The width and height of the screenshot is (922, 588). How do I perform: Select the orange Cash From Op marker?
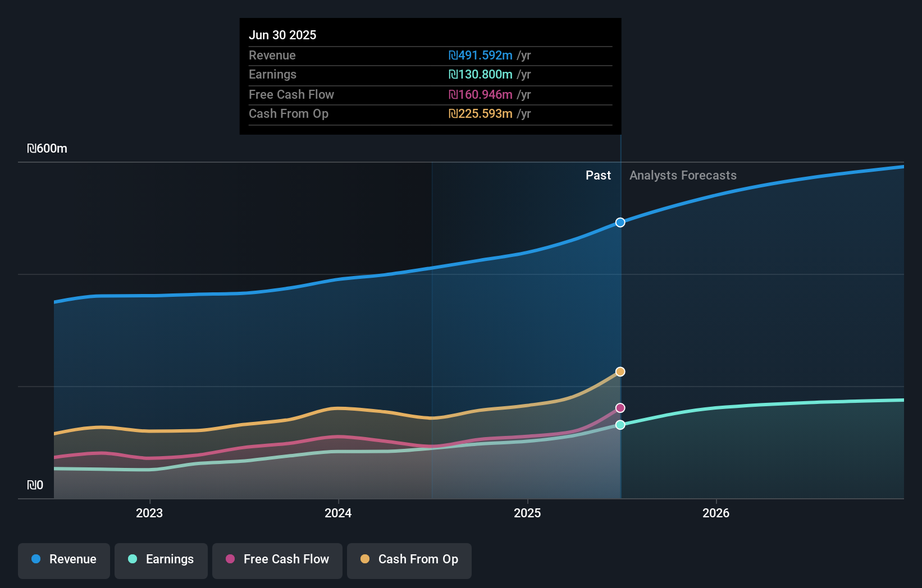click(619, 371)
